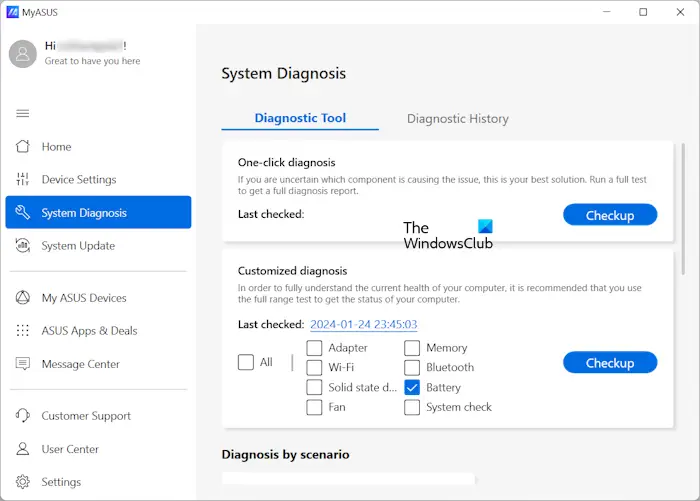Screen dimensions: 700x501
Task: Click the Settings gear icon
Action: (x=23, y=482)
